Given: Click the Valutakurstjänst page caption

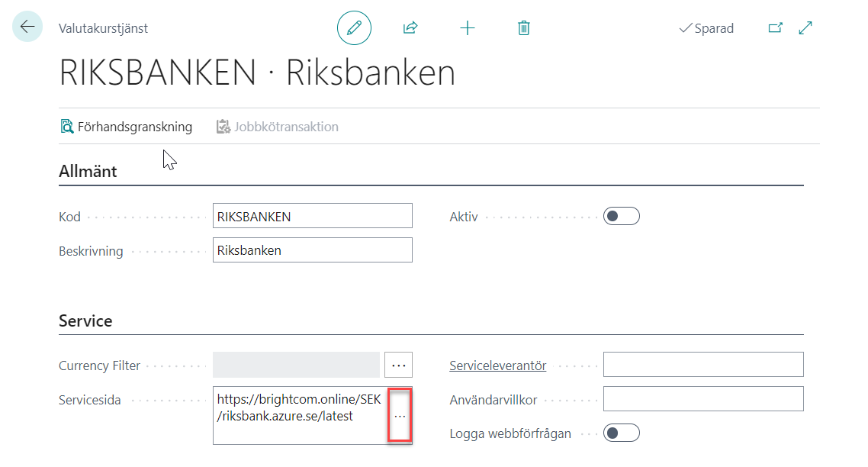Looking at the screenshot, I should click(x=103, y=28).
